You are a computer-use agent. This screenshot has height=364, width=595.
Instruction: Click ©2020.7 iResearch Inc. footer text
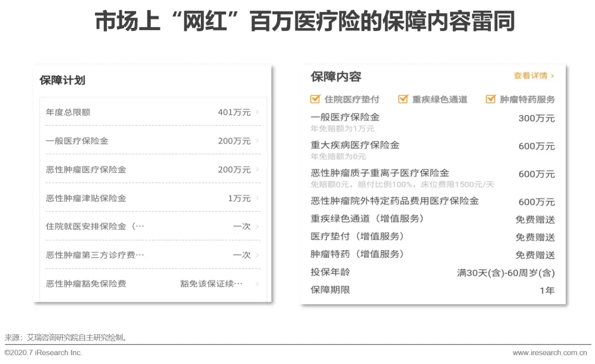[x=43, y=352]
